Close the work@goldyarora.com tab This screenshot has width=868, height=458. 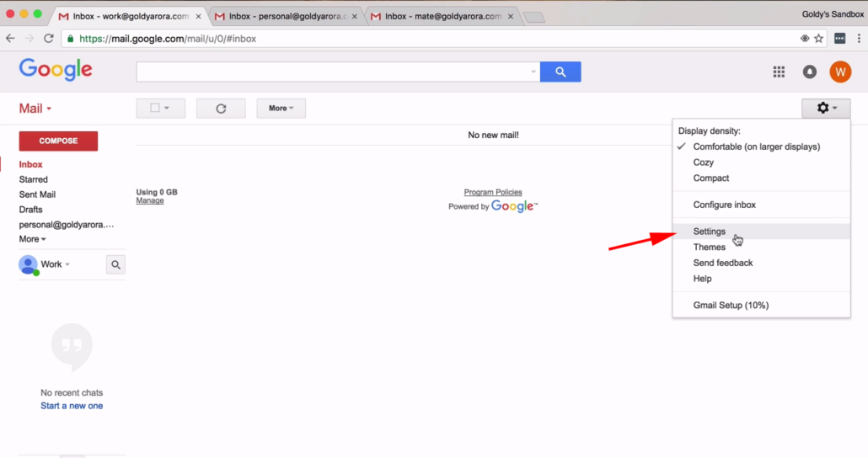coord(198,17)
